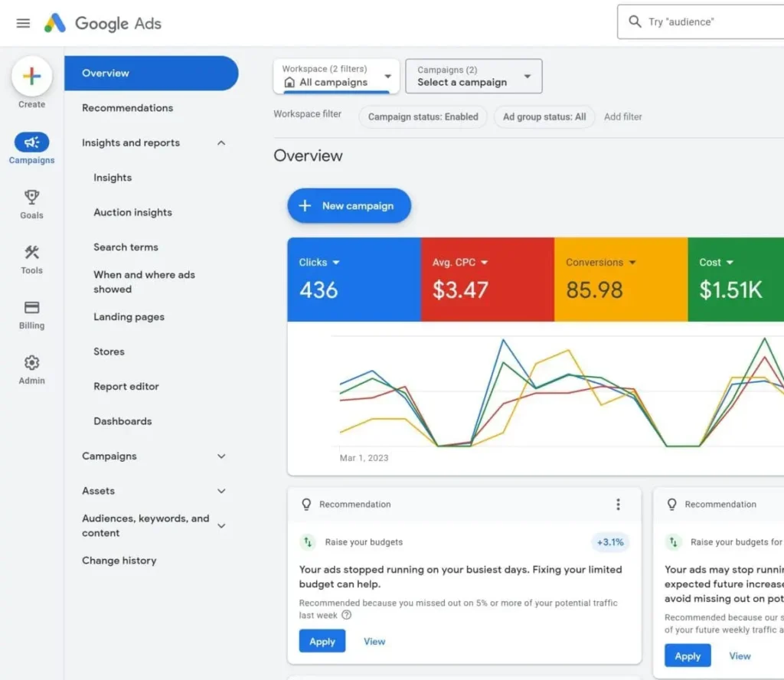Click the Create plus icon
The width and height of the screenshot is (784, 680).
click(31, 77)
